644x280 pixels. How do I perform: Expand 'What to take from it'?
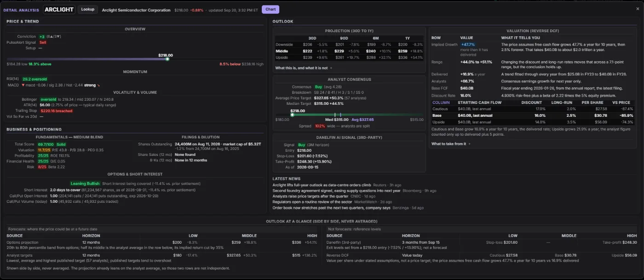tap(450, 144)
